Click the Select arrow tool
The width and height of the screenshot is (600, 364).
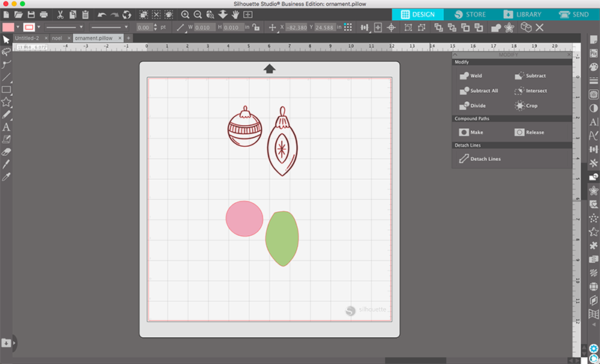point(6,40)
